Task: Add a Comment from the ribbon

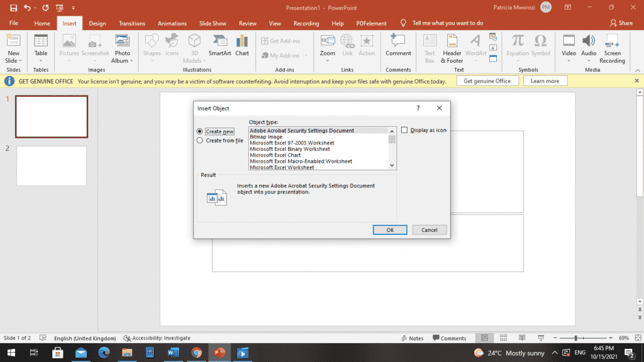Action: (398, 46)
